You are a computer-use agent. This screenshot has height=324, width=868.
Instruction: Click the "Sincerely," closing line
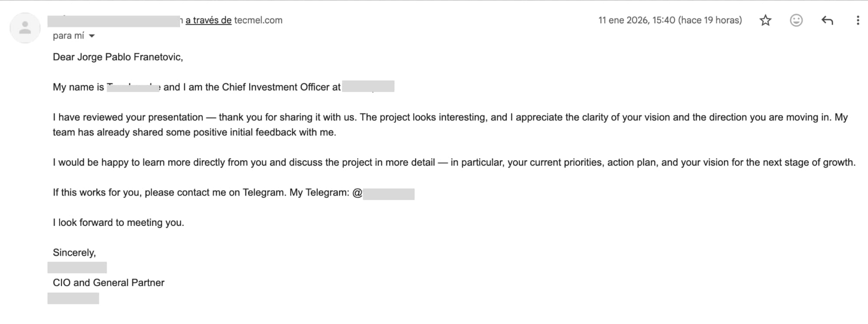[74, 253]
